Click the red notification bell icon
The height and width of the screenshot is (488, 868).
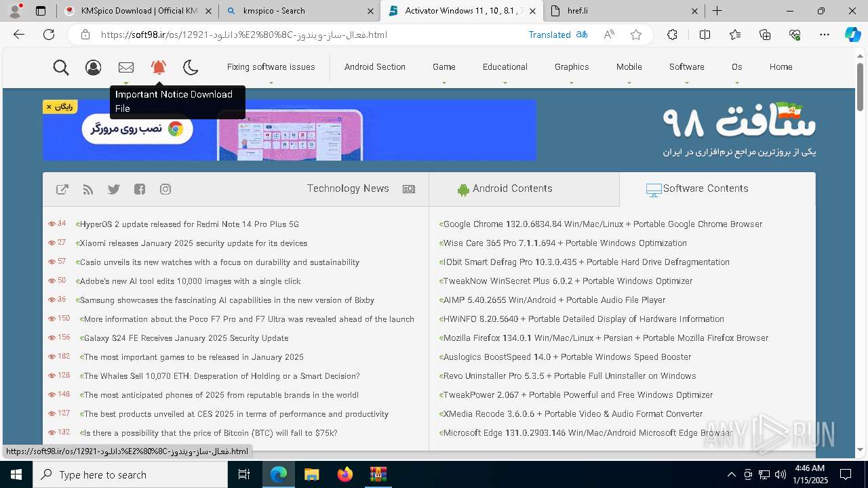tap(159, 67)
